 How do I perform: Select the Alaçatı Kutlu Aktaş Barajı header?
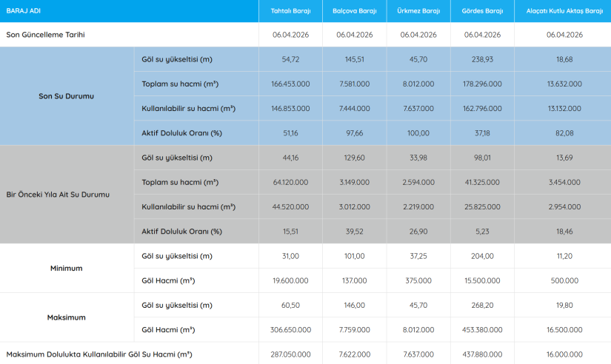564,11
